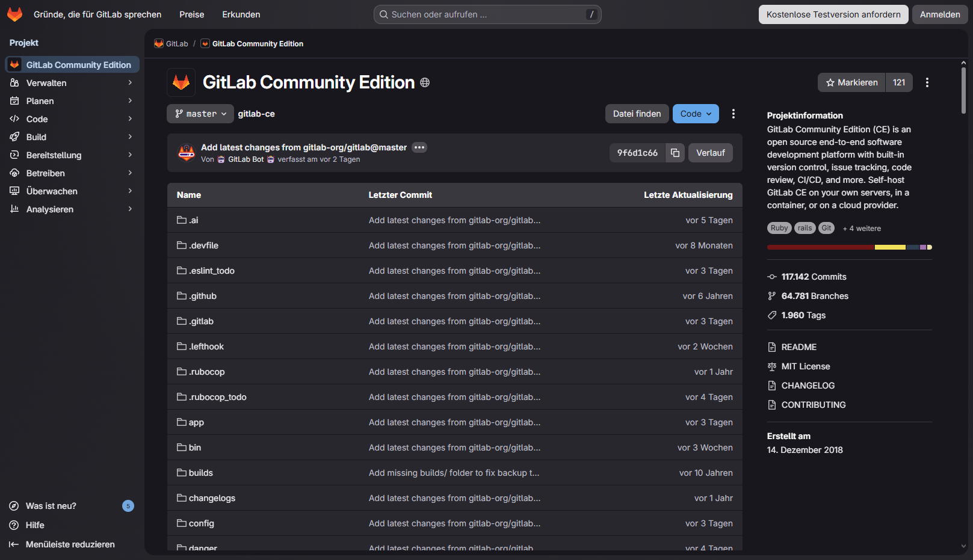Star the project with Markieren
Image resolution: width=973 pixels, height=560 pixels.
851,82
